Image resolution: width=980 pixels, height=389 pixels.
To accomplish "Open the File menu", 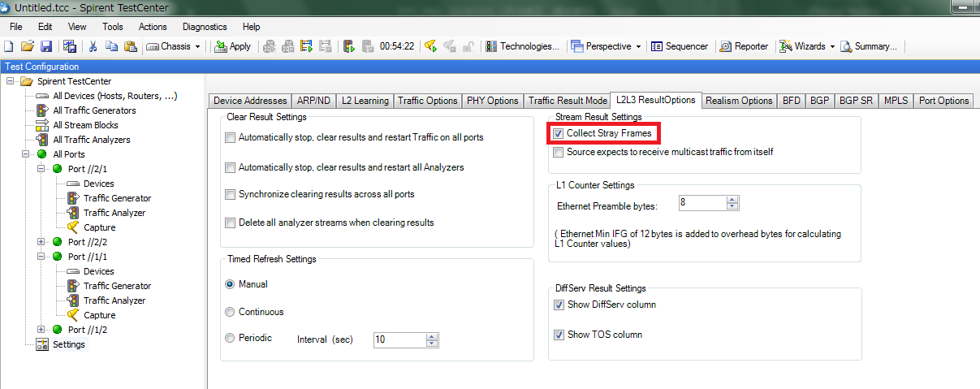I will pyautogui.click(x=16, y=27).
